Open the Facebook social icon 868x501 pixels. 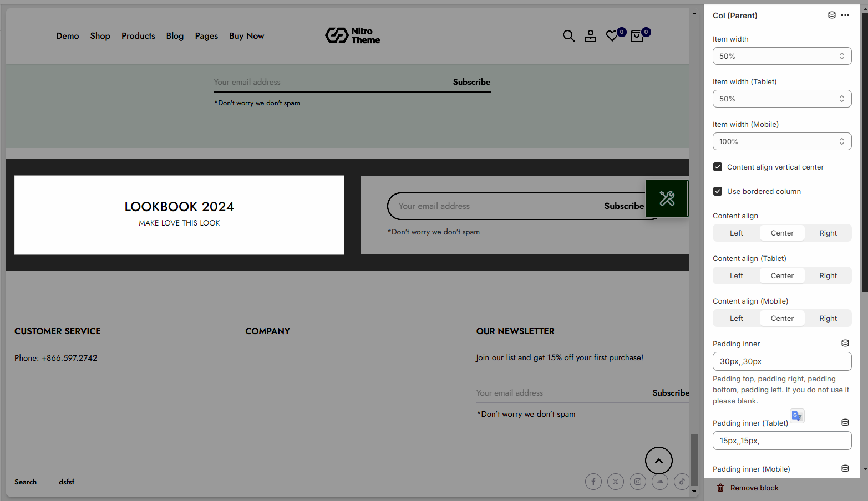pyautogui.click(x=593, y=482)
